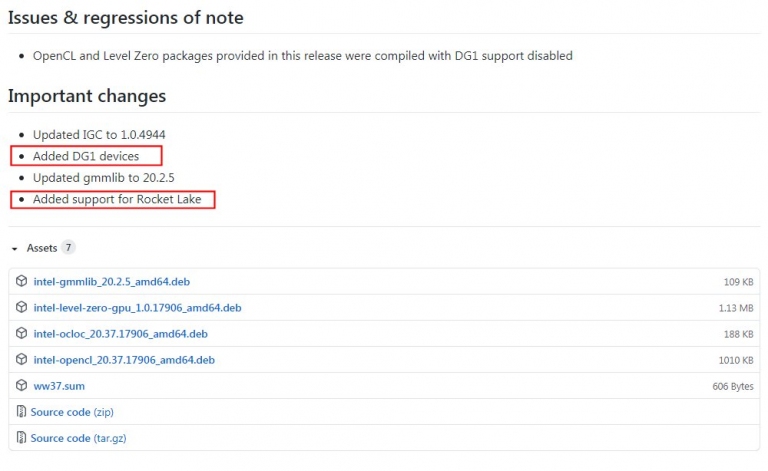
Task: Click zip file icon beside Source code (zip)
Action: click(21, 411)
